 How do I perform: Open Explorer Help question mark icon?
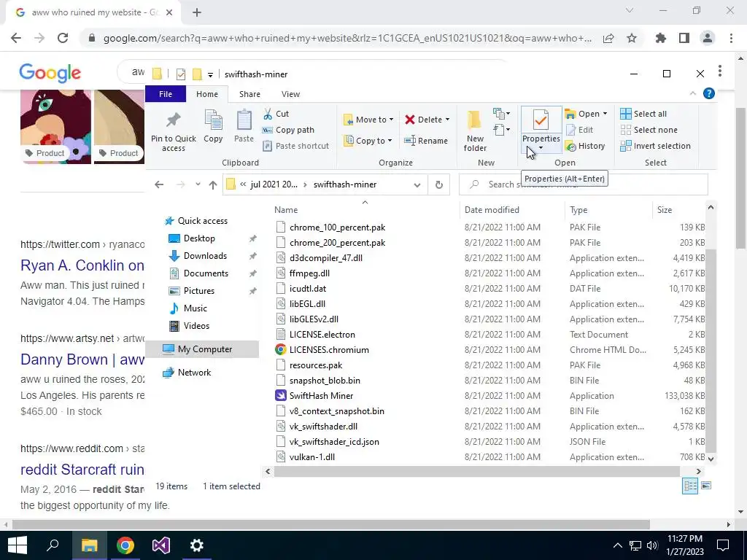[x=709, y=94]
